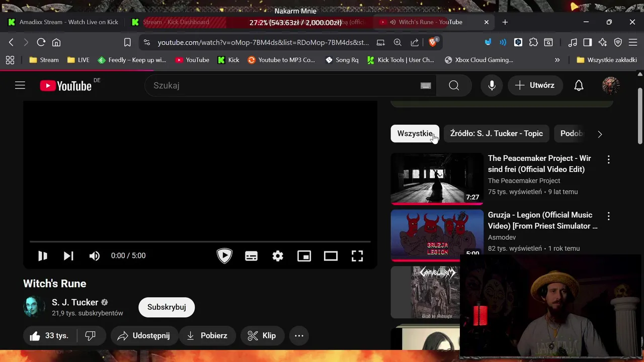Open the Brave VPN shield icon
Viewport: 644px width, 362px height.
click(618, 43)
